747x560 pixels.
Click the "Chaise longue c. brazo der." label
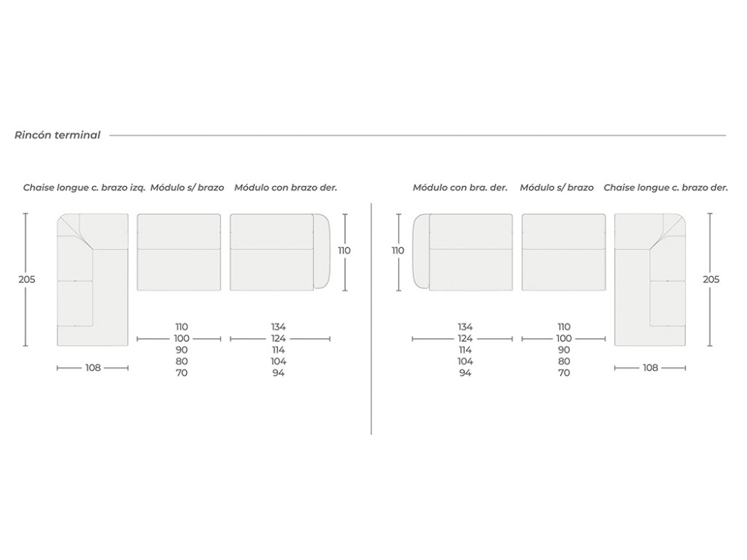(x=666, y=188)
